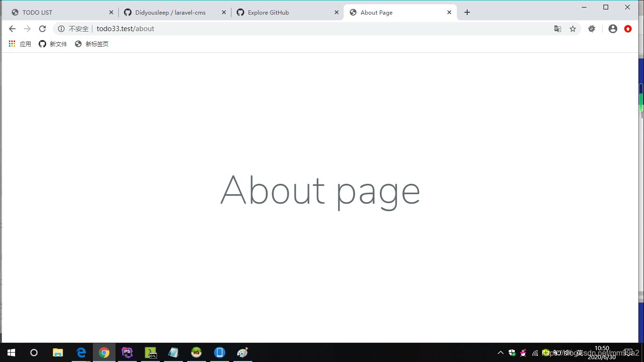Open the site security info icon
644x362 pixels.
(61, 29)
